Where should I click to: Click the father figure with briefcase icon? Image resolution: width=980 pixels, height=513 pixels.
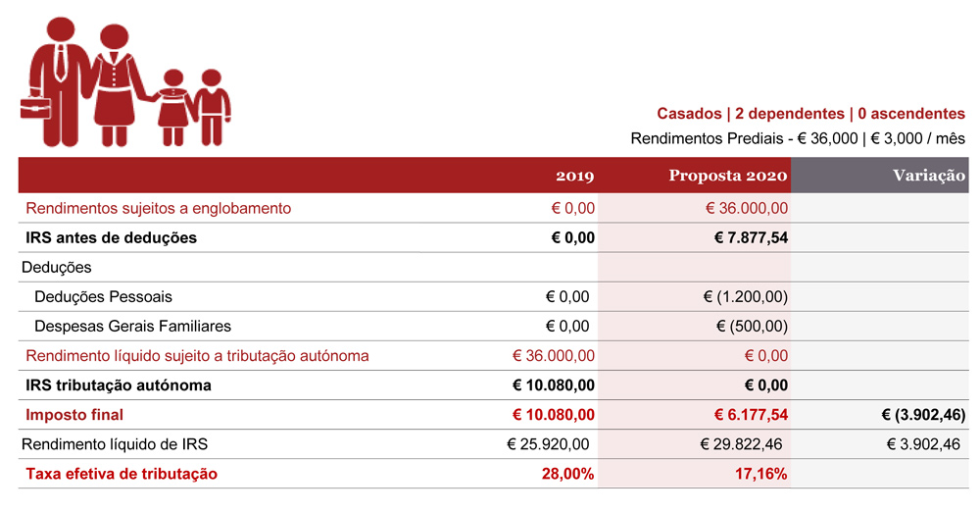[60, 81]
